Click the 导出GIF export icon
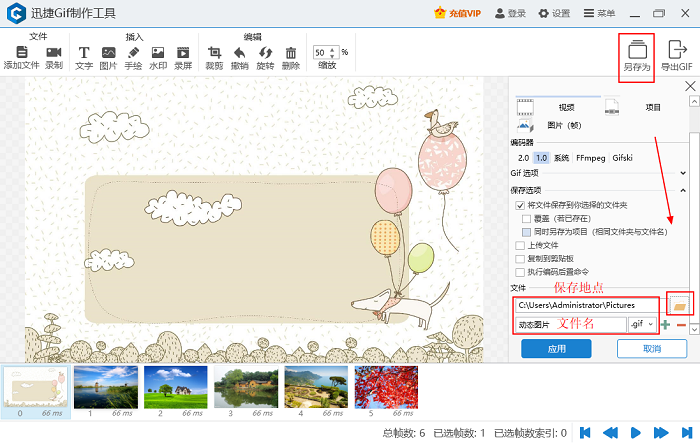The height and width of the screenshot is (443, 700). click(677, 50)
